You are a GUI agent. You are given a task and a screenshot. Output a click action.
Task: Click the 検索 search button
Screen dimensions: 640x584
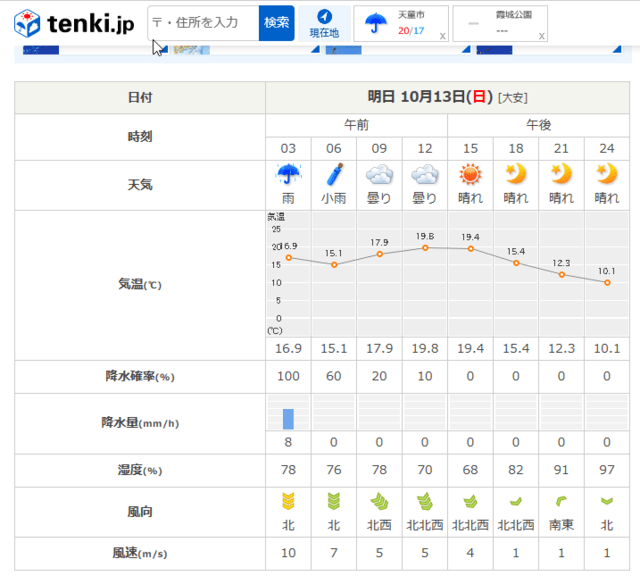point(276,23)
